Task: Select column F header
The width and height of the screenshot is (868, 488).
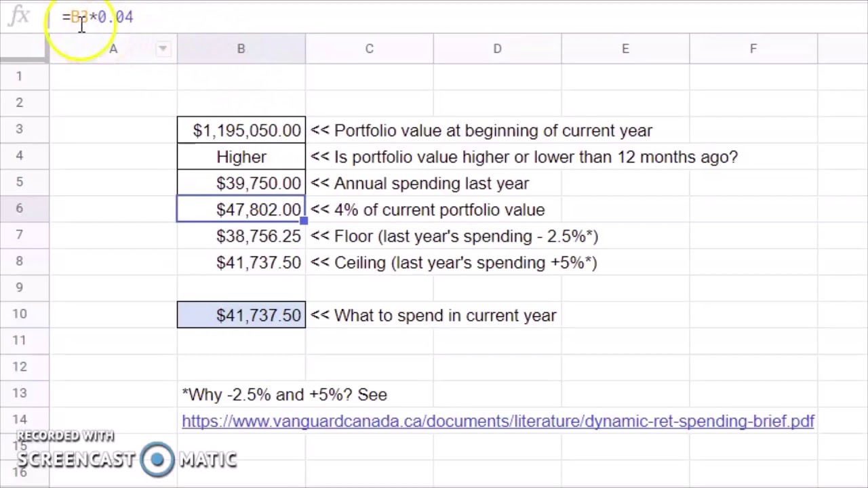Action: pyautogui.click(x=753, y=49)
